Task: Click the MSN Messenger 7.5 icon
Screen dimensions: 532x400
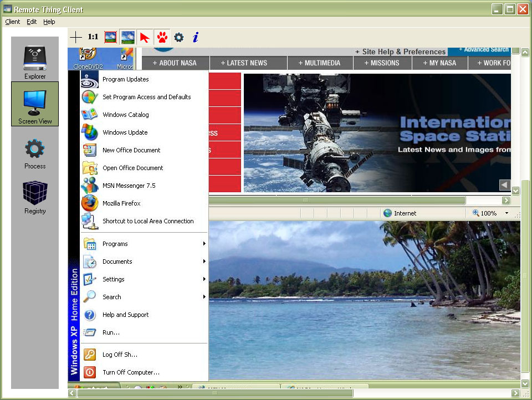Action: pos(90,186)
